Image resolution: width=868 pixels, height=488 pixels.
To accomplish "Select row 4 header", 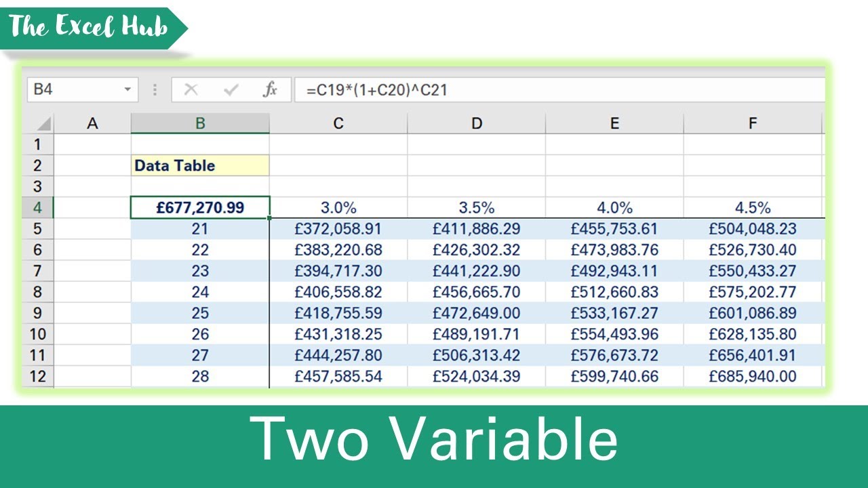I will click(37, 207).
